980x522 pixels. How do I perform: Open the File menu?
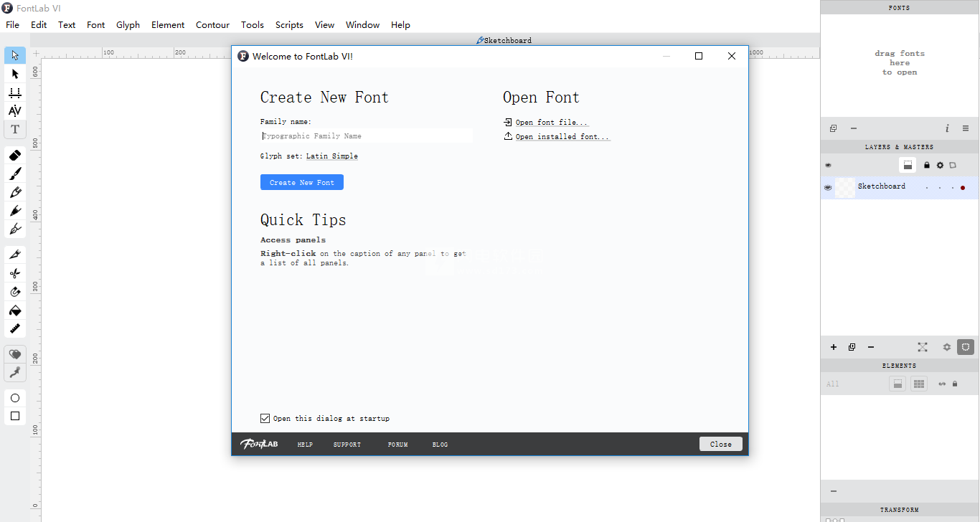point(13,25)
